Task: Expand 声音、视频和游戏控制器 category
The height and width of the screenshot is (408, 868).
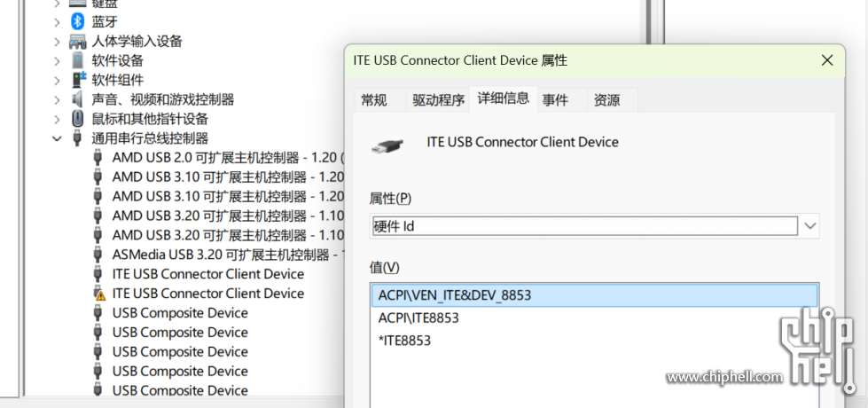Action: pyautogui.click(x=57, y=99)
